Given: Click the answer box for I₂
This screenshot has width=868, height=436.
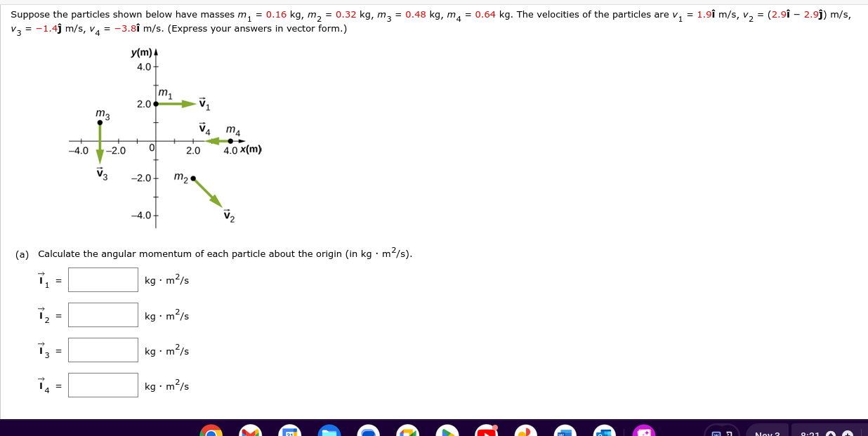Looking at the screenshot, I should point(103,314).
